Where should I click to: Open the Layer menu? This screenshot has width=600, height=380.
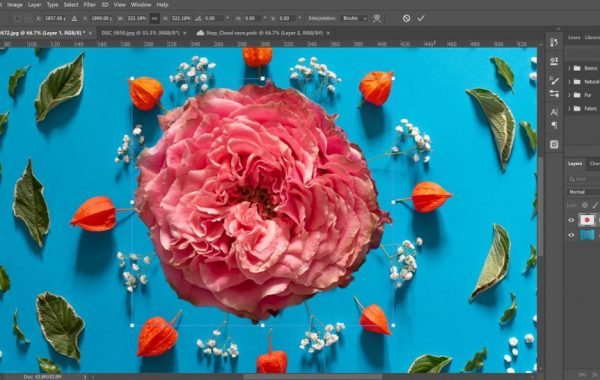[x=34, y=5]
